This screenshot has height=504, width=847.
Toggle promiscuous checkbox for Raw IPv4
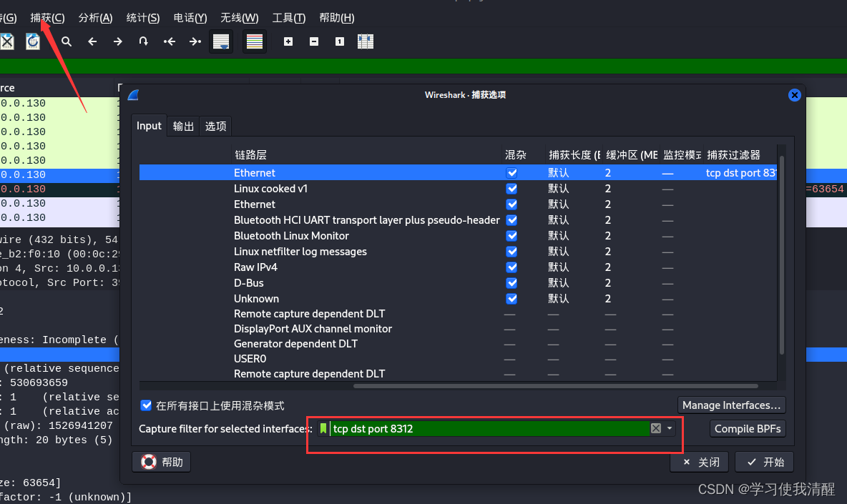(511, 267)
